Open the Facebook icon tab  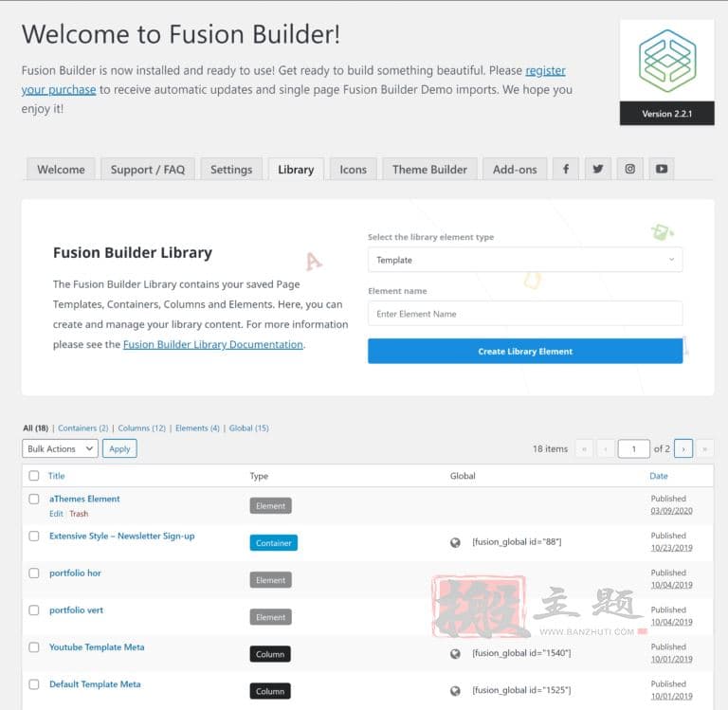click(x=566, y=169)
